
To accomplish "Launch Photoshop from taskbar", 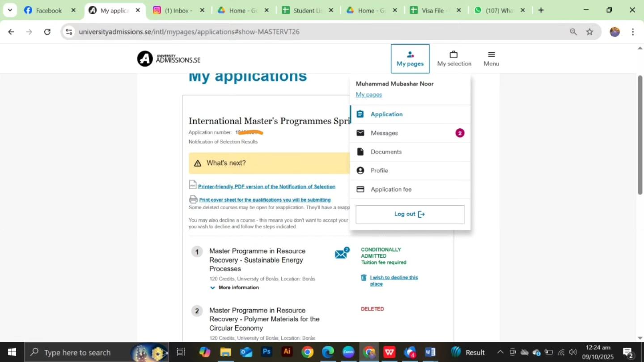I will click(267, 352).
